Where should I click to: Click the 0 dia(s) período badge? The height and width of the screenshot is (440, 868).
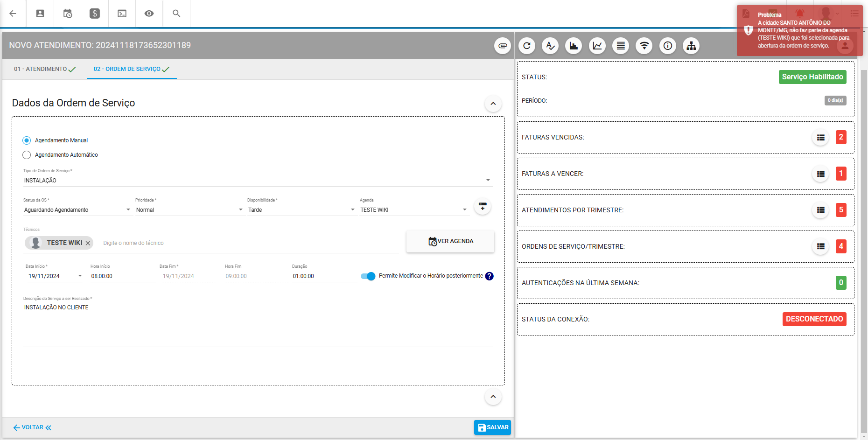835,100
